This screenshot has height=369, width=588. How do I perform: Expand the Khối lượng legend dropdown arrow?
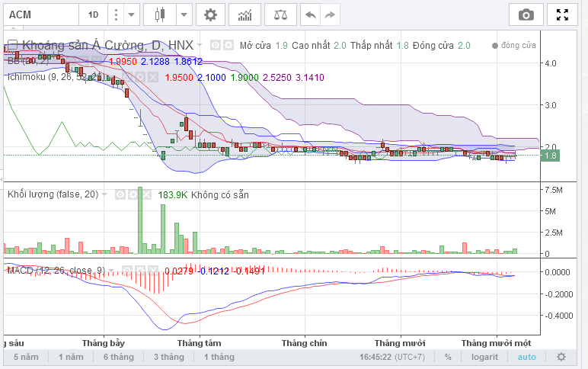(x=104, y=194)
